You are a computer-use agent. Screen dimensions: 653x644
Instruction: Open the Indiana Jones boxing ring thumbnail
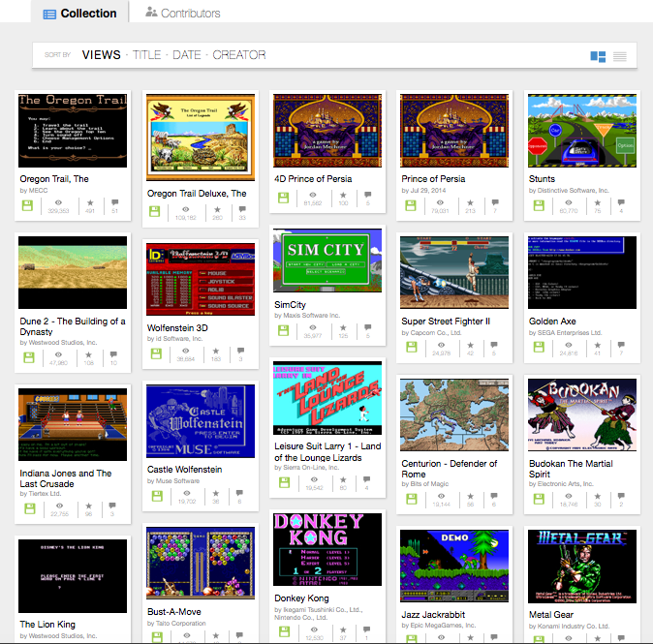(73, 424)
